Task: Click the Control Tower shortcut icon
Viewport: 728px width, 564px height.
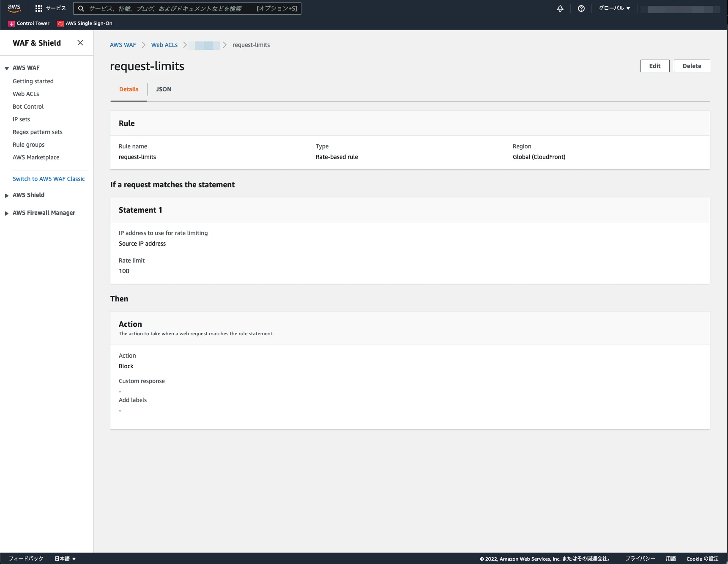Action: coord(11,24)
